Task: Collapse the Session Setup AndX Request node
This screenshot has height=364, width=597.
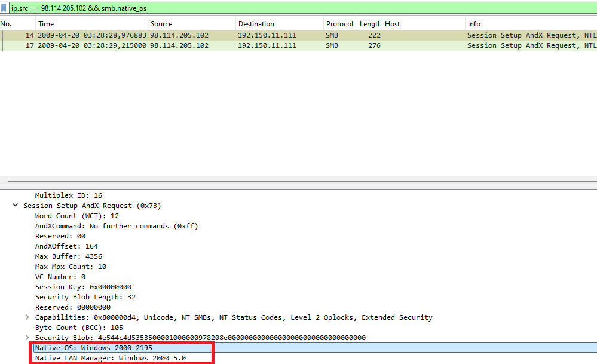Action: (x=15, y=206)
